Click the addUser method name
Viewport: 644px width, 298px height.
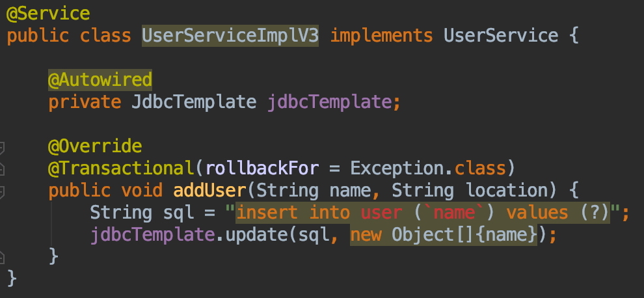click(x=209, y=191)
